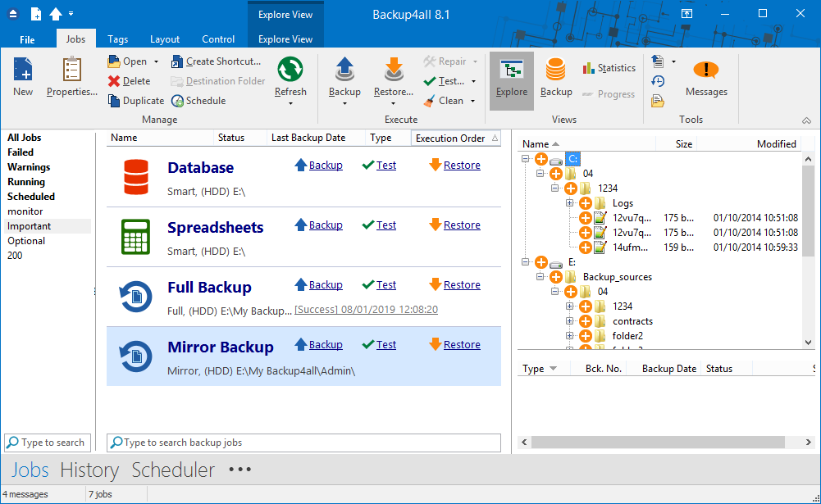Viewport: 821px width, 504px height.
Task: Expand the contracts folder in tree
Action: tap(570, 321)
